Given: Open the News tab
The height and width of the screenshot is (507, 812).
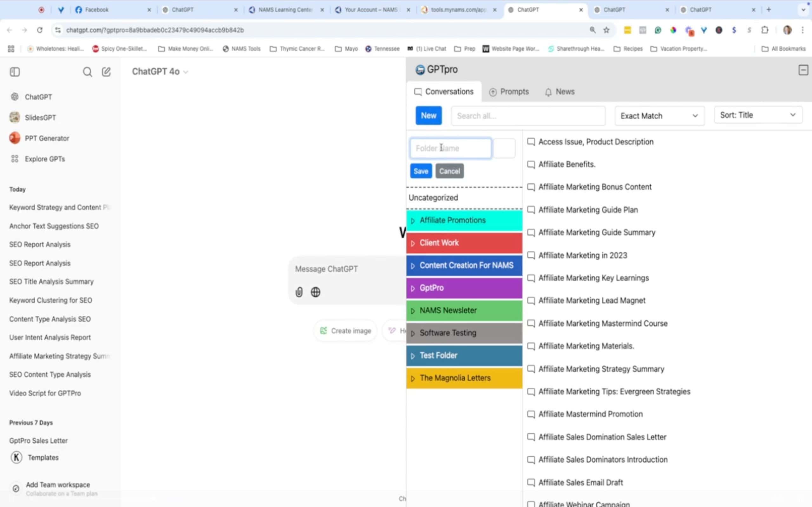Looking at the screenshot, I should tap(560, 92).
